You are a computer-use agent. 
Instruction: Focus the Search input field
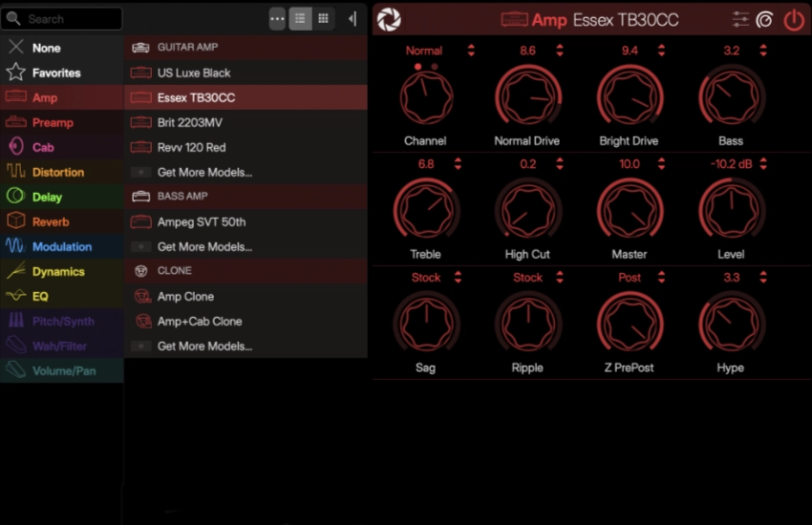click(x=62, y=19)
